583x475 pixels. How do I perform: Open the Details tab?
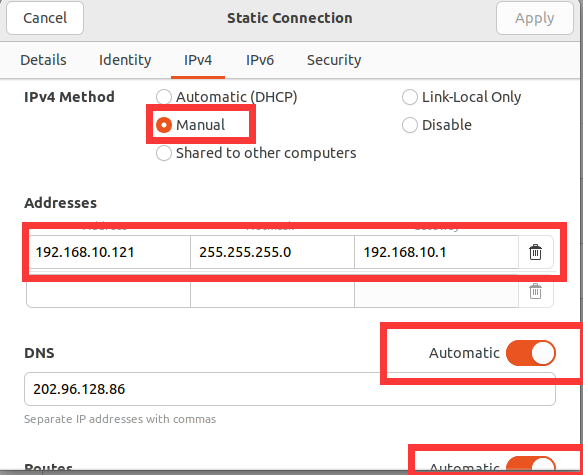click(x=43, y=60)
